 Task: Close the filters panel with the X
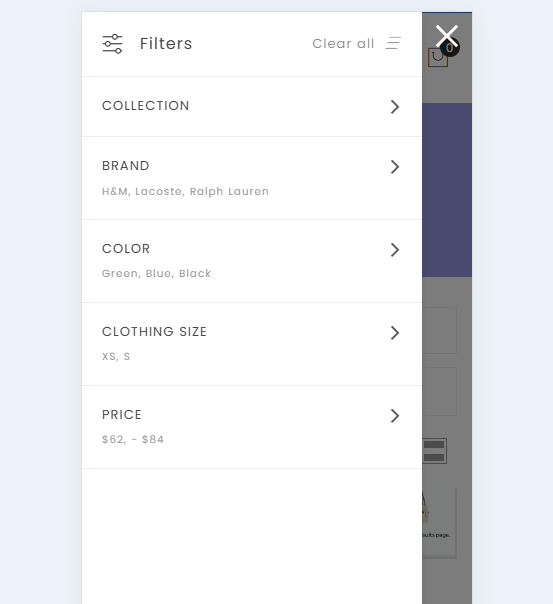click(446, 36)
